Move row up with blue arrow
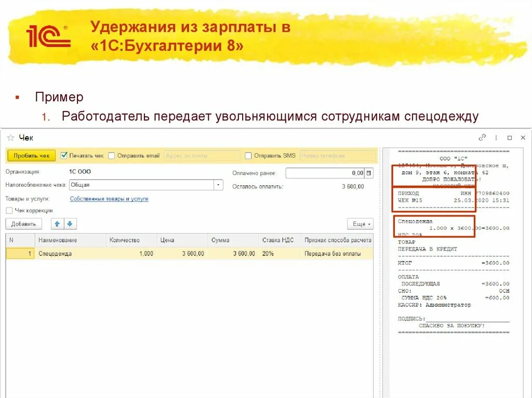Viewport: 532px width, 398px height. (x=57, y=224)
